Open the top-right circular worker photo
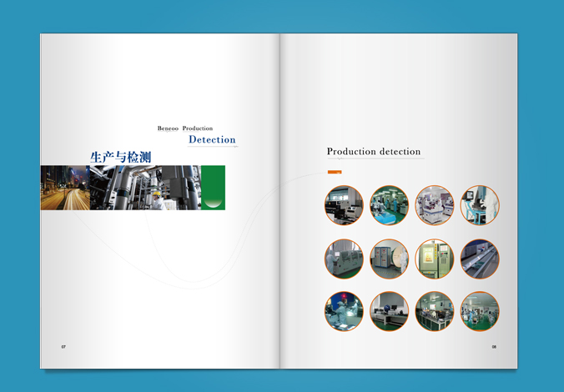Image resolution: width=564 pixels, height=392 pixels. pos(480,205)
